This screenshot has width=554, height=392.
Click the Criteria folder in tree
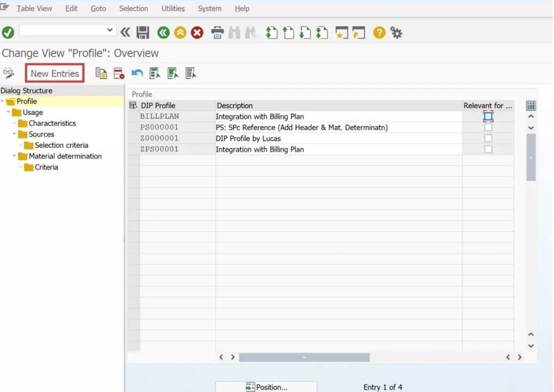(41, 167)
